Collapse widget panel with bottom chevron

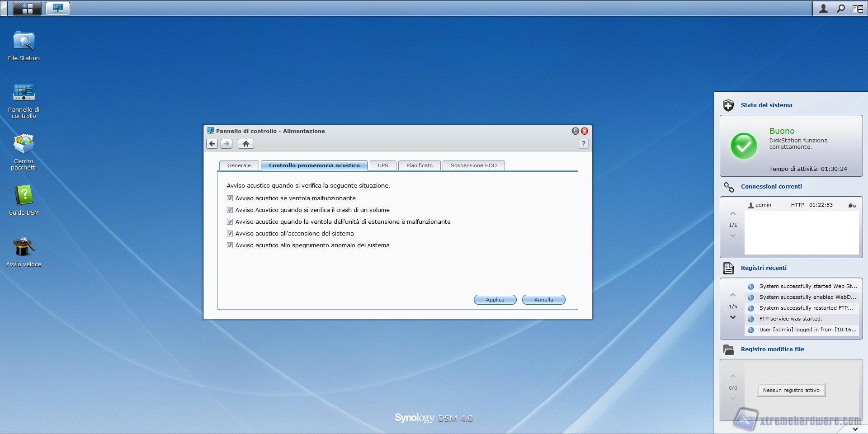(855, 429)
